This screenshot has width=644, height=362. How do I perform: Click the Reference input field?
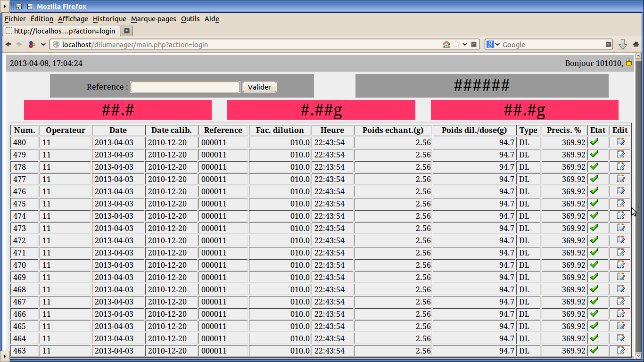coord(185,87)
